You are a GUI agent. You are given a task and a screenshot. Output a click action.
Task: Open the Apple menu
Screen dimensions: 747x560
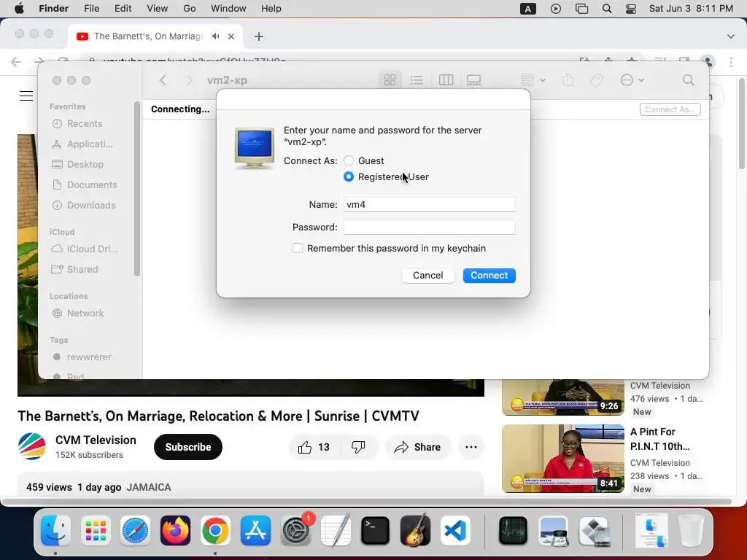pyautogui.click(x=19, y=9)
